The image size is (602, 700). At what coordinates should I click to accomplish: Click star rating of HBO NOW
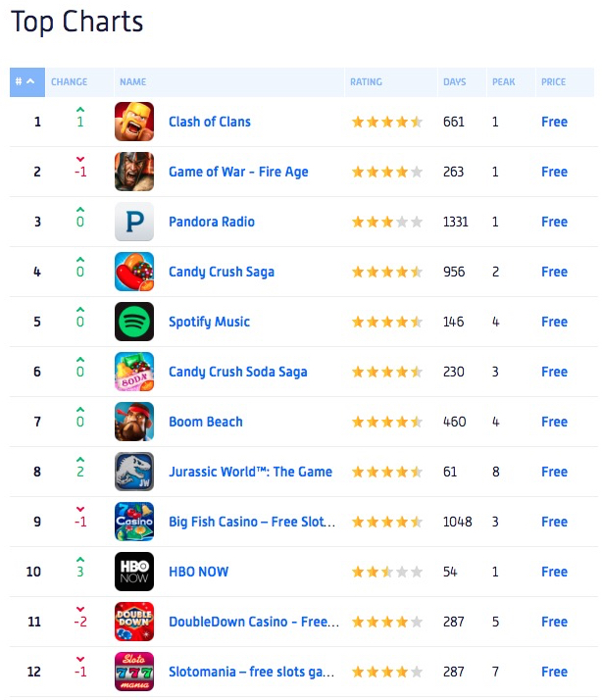(386, 572)
